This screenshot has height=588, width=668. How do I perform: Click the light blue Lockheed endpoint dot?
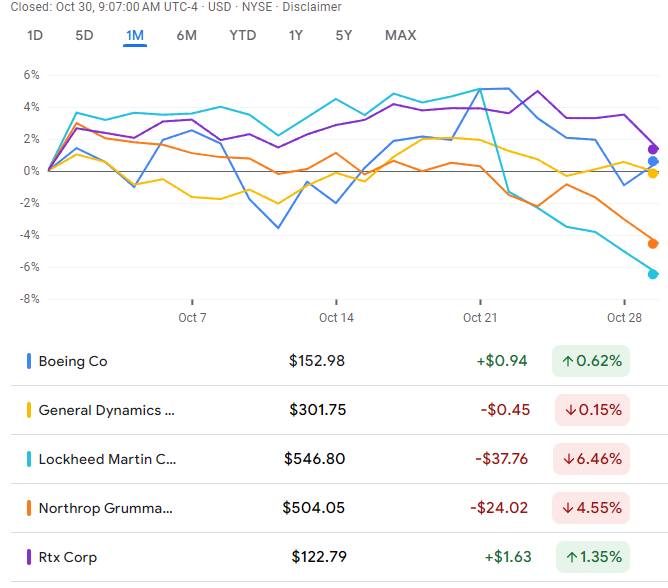(x=653, y=274)
